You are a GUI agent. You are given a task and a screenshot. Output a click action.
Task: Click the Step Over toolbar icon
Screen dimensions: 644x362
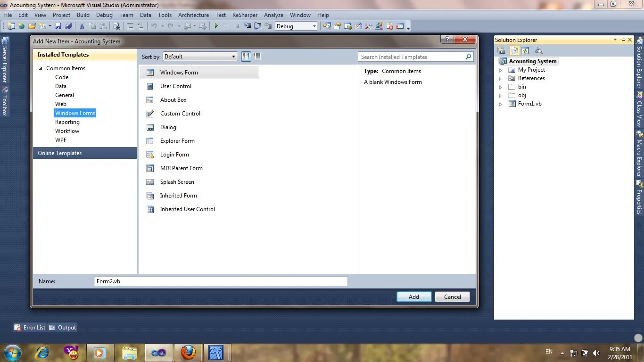[x=258, y=26]
